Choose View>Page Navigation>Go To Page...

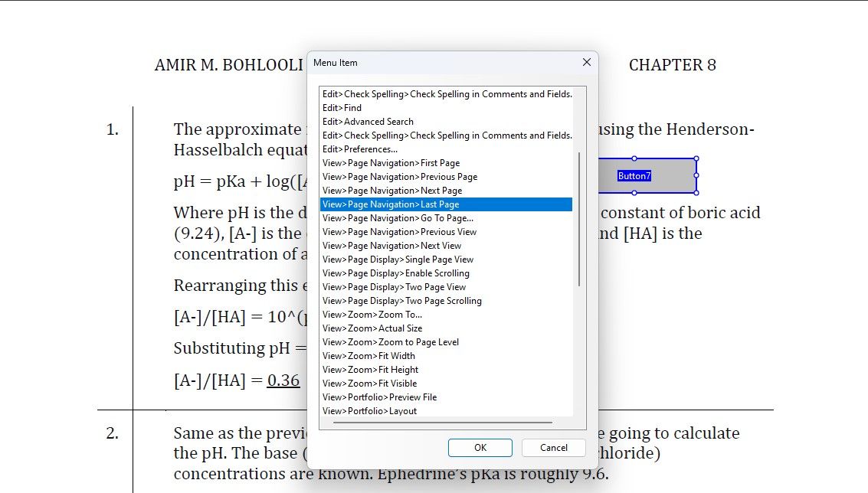(446, 218)
